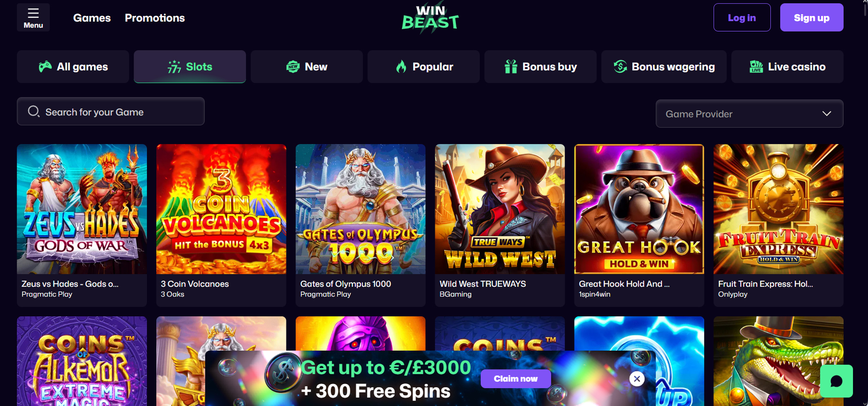This screenshot has width=868, height=406.
Task: Select the Live casino tab
Action: point(787,67)
